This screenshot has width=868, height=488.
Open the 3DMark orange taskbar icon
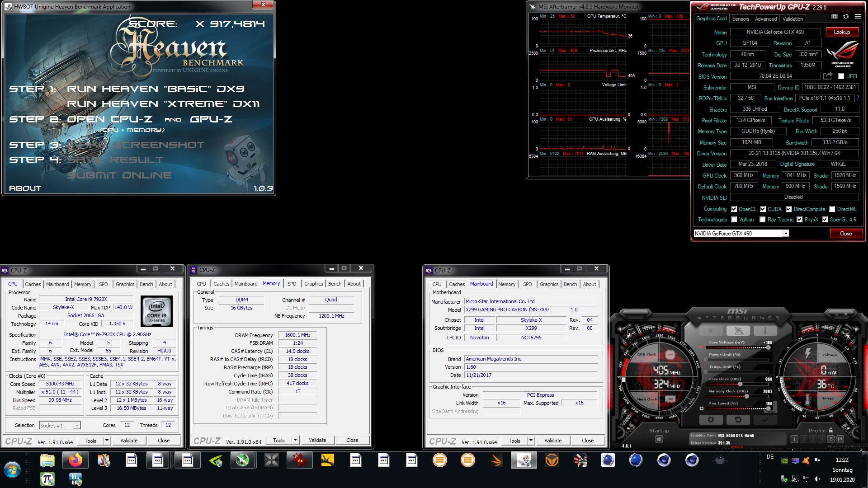[496, 460]
